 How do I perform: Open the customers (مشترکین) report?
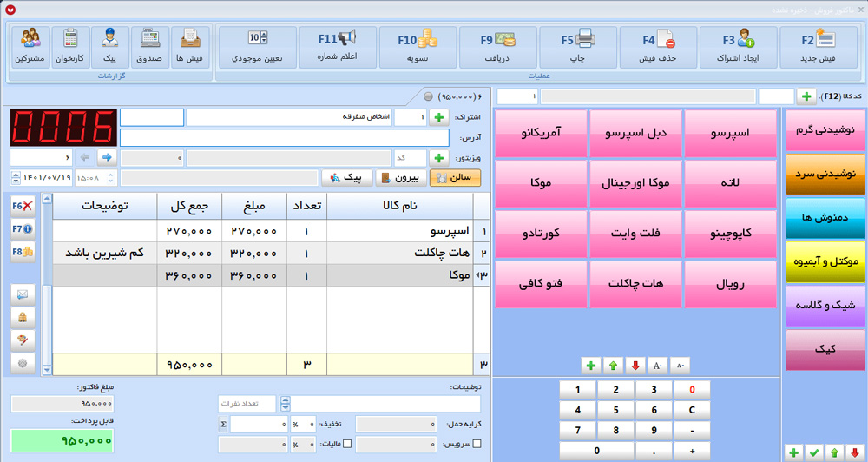click(30, 47)
